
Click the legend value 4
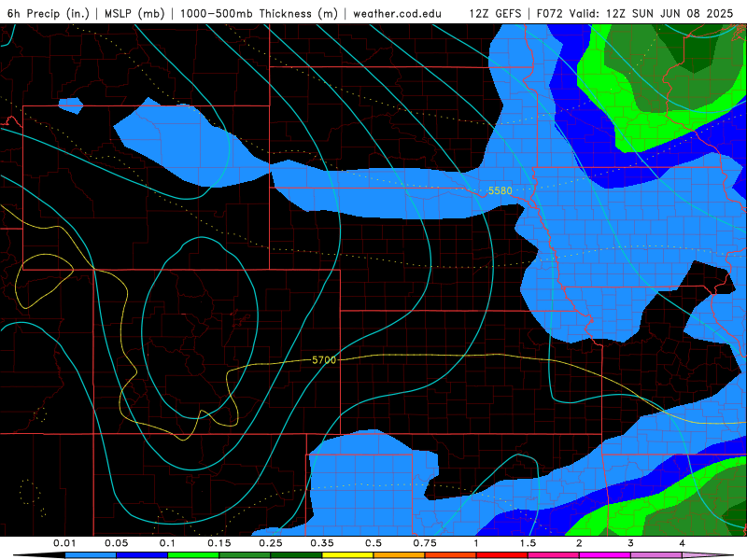tap(683, 543)
